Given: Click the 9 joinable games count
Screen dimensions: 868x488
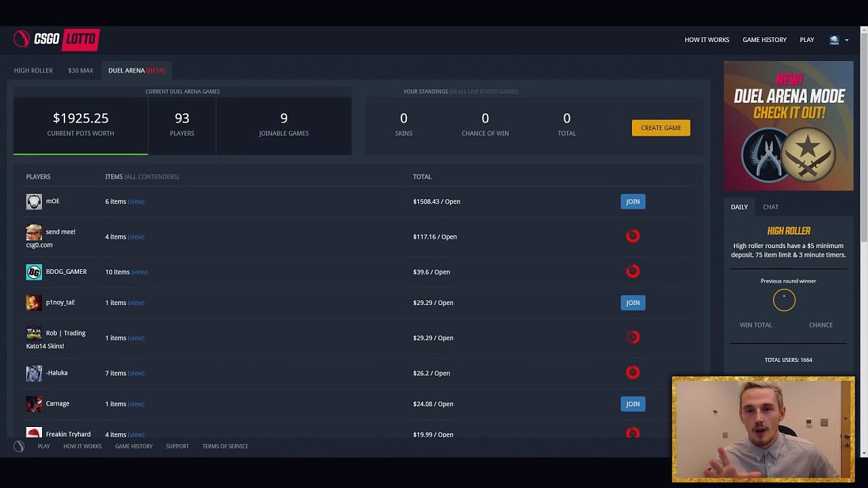Looking at the screenshot, I should pyautogui.click(x=284, y=118).
